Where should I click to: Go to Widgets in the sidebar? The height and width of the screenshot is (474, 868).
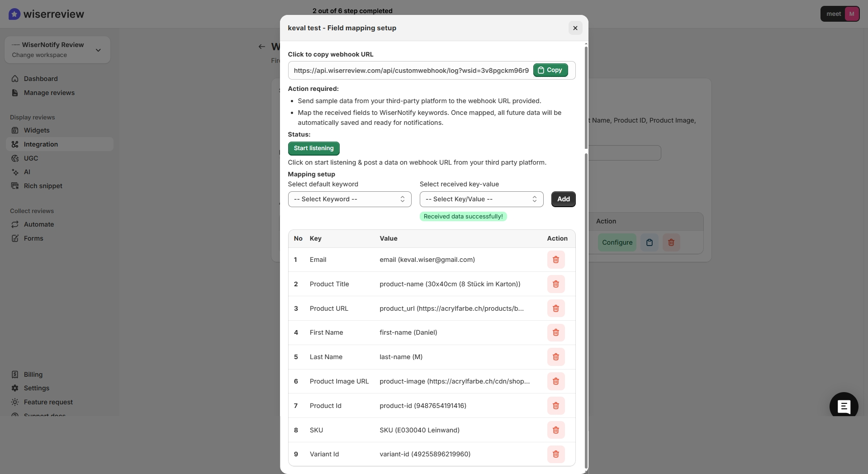coord(37,130)
